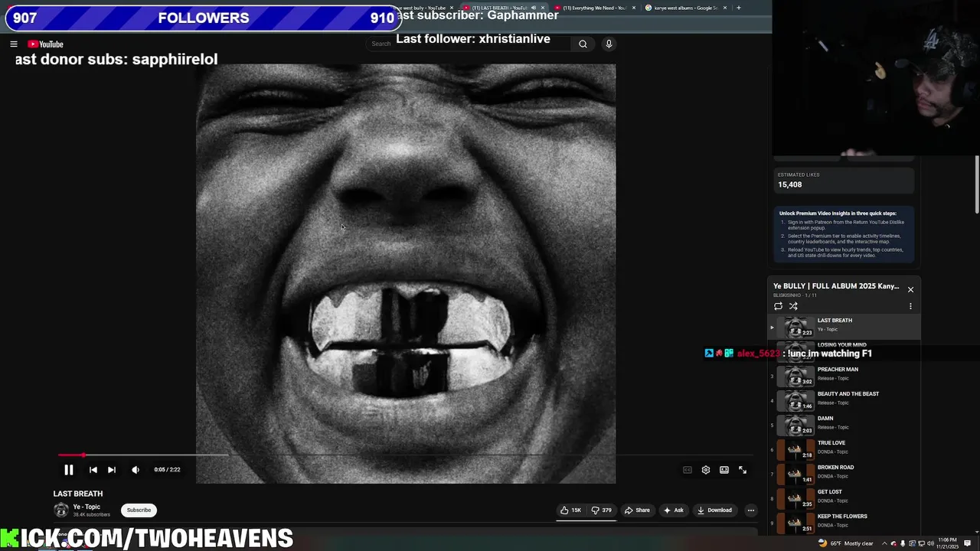The image size is (980, 551).
Task: Skip to next track in player
Action: point(112,470)
